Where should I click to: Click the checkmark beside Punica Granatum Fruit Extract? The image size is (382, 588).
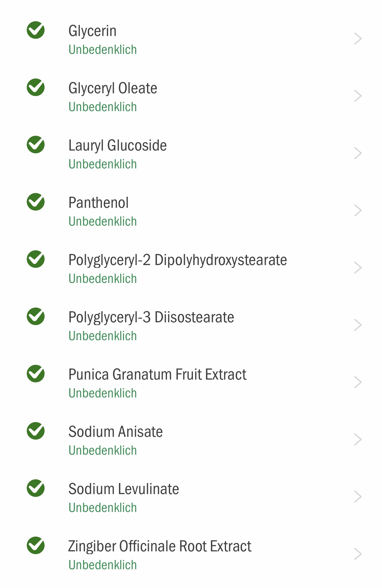tap(36, 374)
